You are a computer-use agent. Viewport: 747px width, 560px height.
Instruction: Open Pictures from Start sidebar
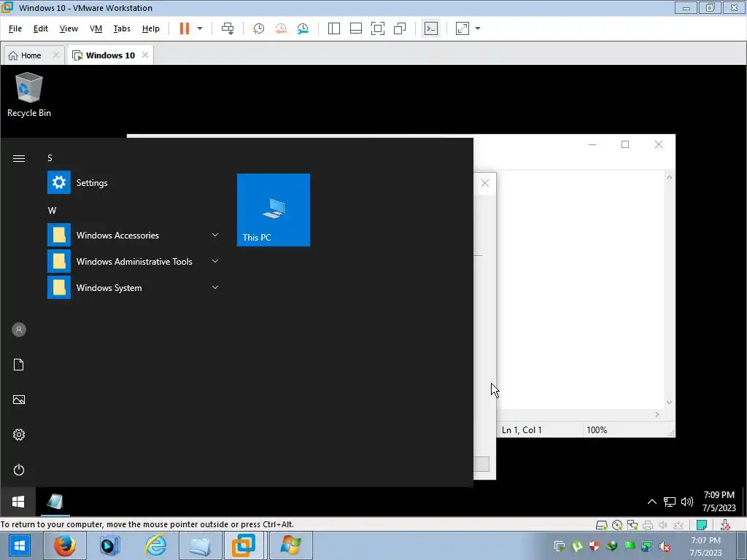(18, 400)
